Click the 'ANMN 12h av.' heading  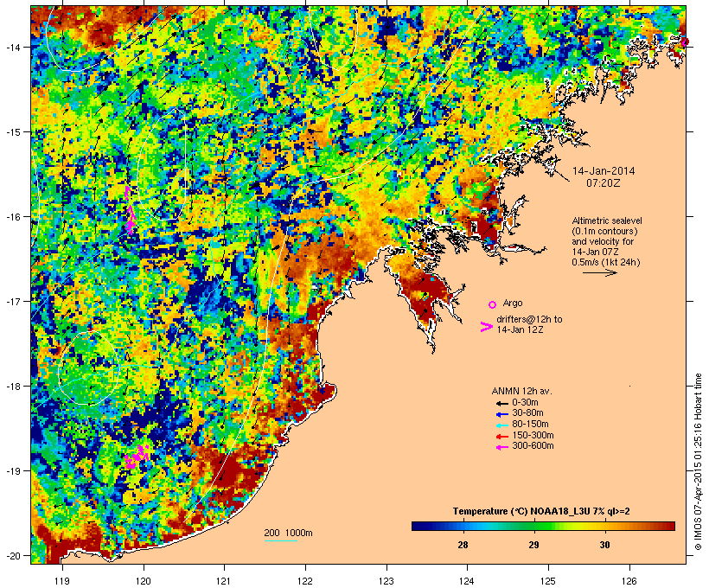pos(521,391)
